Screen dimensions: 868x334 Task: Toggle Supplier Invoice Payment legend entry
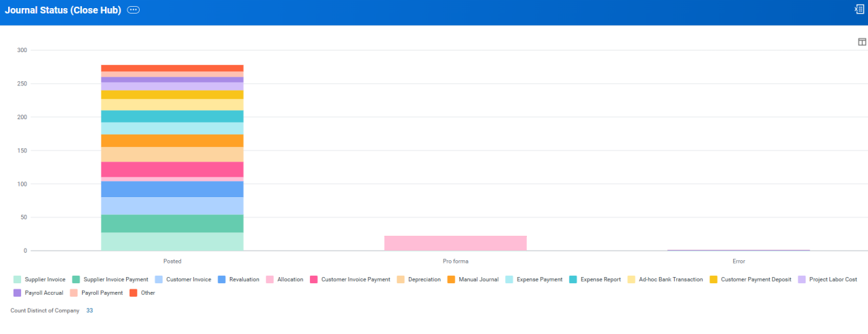(x=110, y=279)
